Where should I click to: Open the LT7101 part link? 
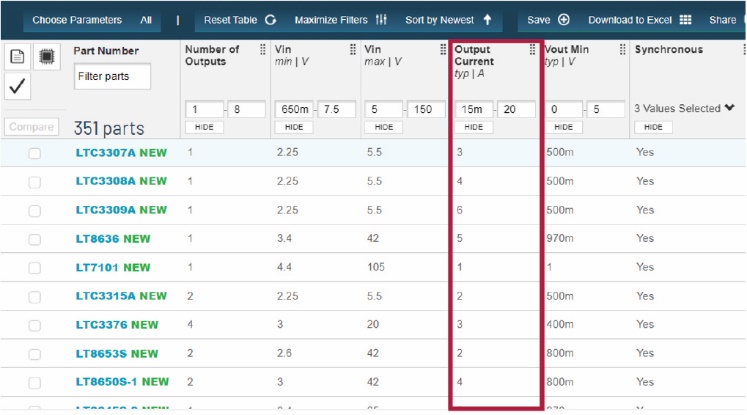pos(98,267)
